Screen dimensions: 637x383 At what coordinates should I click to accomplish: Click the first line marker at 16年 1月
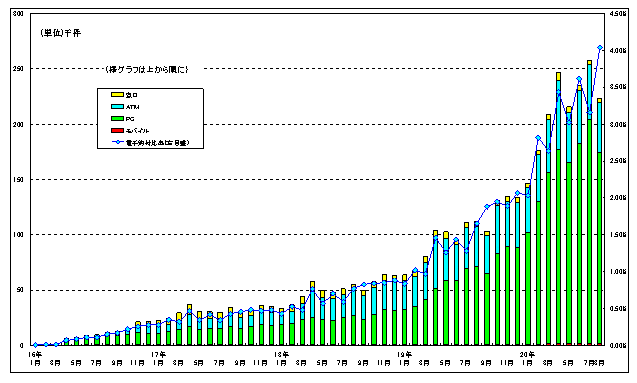point(35,345)
